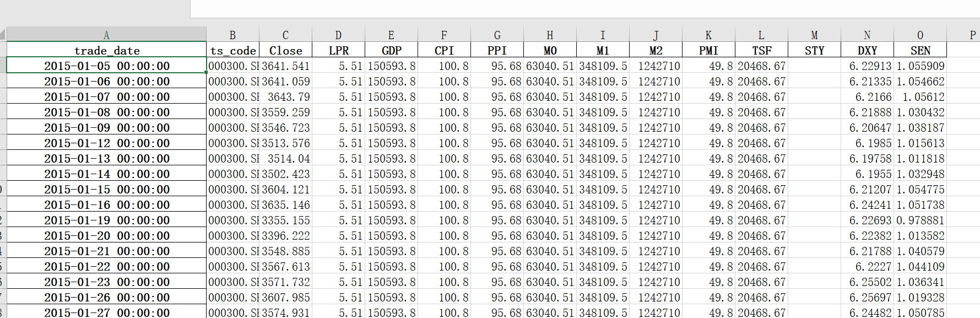Select the LPR header cell

click(x=338, y=50)
